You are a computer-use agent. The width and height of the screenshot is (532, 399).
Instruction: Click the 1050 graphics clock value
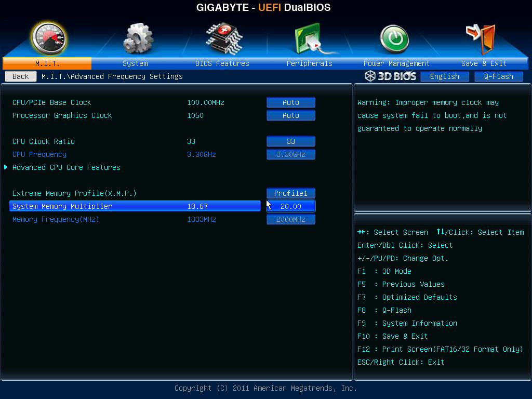(195, 115)
